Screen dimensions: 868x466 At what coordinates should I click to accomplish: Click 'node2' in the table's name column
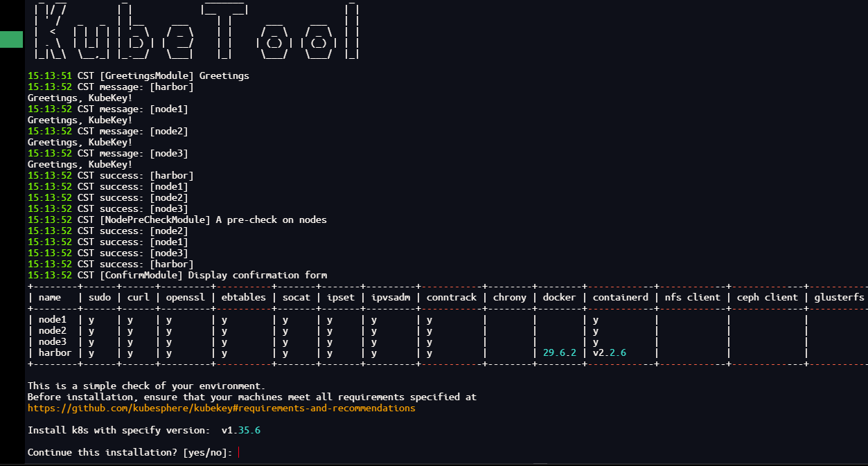[x=53, y=331]
